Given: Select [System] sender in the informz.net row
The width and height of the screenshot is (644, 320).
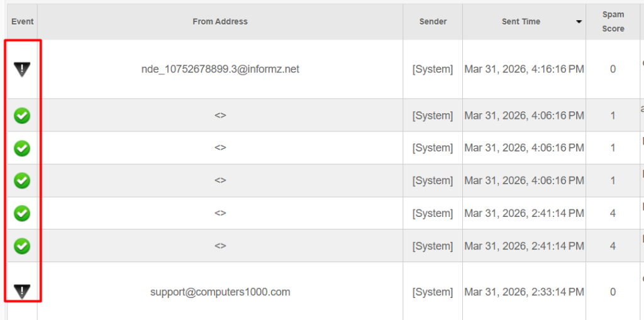Looking at the screenshot, I should click(x=433, y=69).
